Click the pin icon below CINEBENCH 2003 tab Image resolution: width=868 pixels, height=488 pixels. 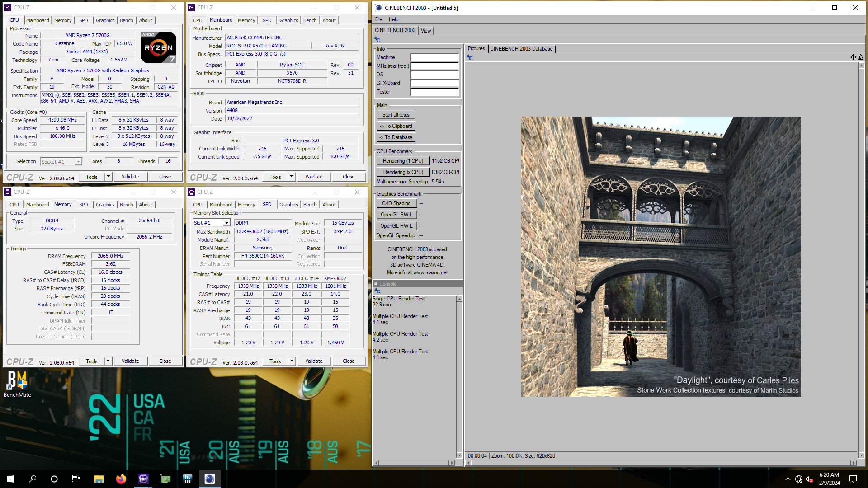[377, 39]
